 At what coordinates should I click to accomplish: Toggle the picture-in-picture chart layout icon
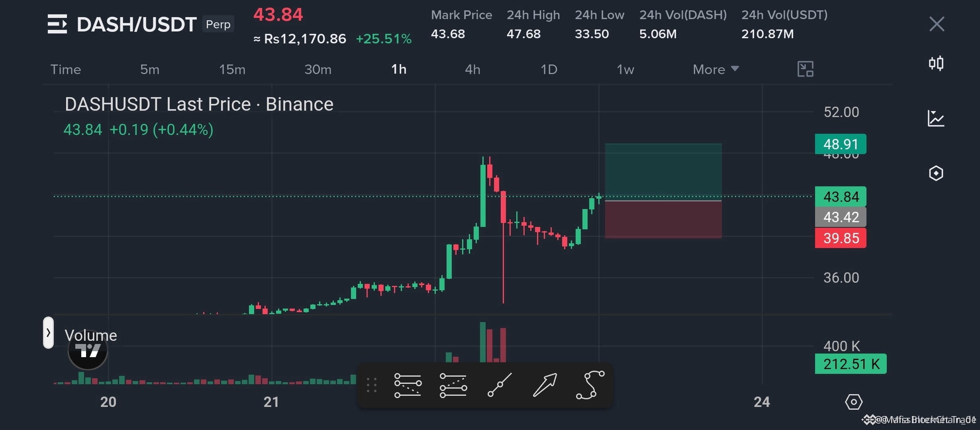(x=805, y=69)
